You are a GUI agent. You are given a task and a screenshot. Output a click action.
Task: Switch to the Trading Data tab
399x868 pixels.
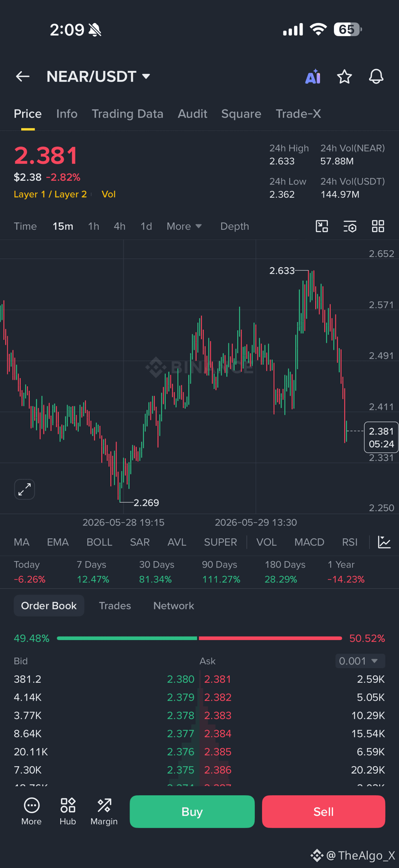(x=127, y=114)
